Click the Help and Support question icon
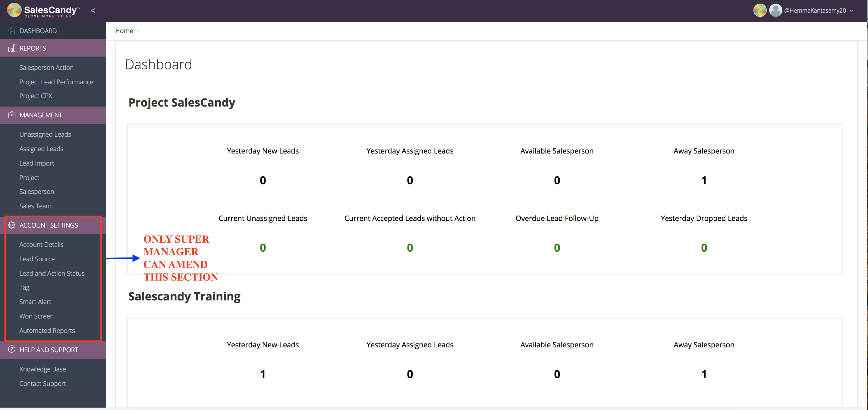This screenshot has height=410, width=868. click(12, 349)
